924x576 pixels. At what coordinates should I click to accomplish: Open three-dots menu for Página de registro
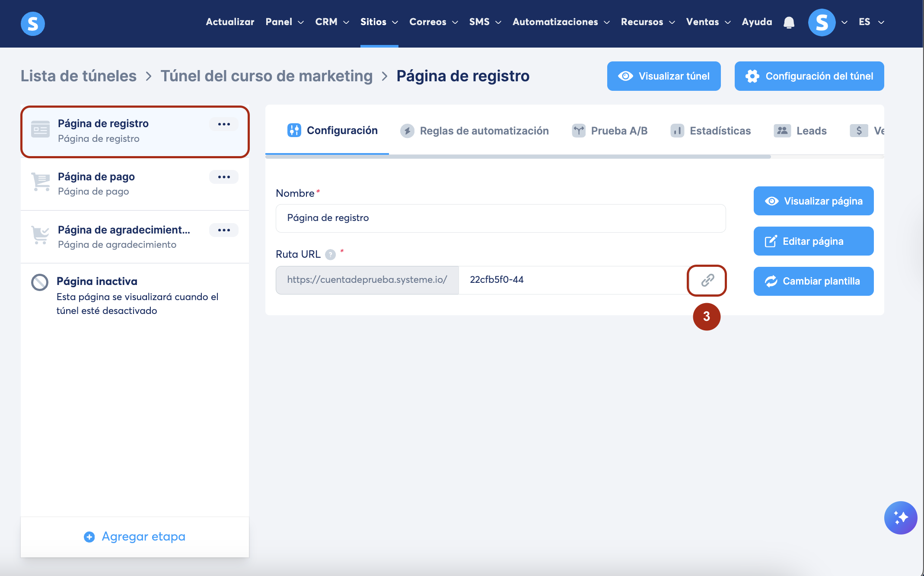[x=224, y=124]
